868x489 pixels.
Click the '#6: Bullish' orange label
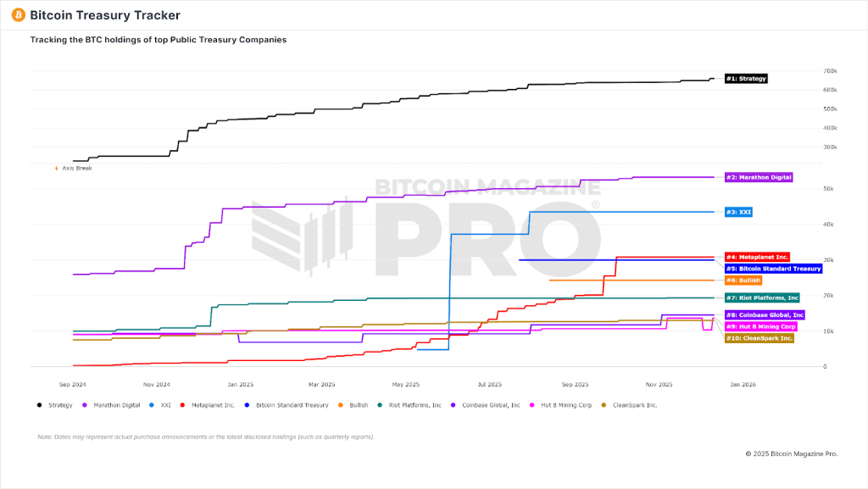pos(743,280)
